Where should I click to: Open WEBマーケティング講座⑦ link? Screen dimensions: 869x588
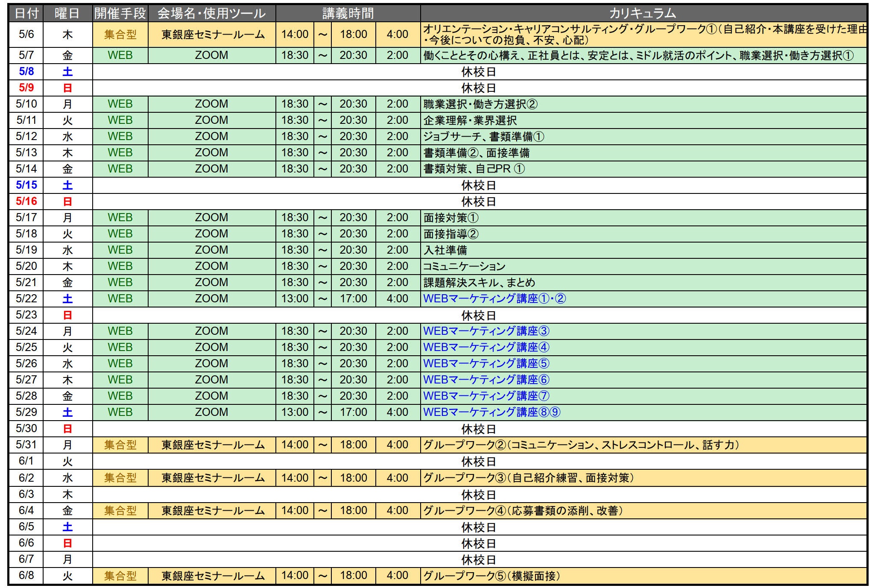[x=486, y=396]
